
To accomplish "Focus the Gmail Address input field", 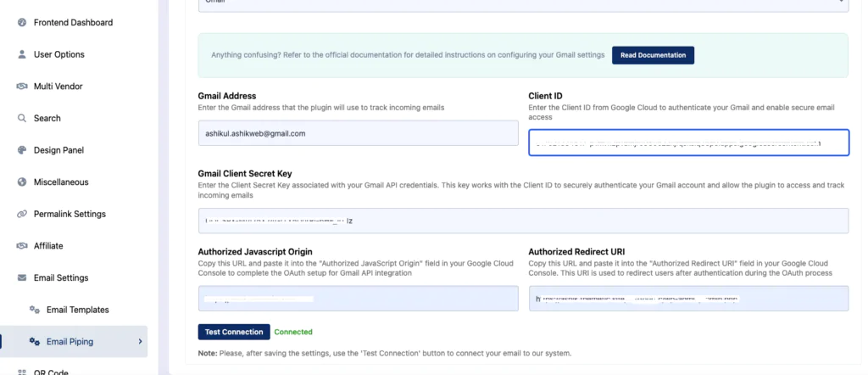I will [359, 133].
